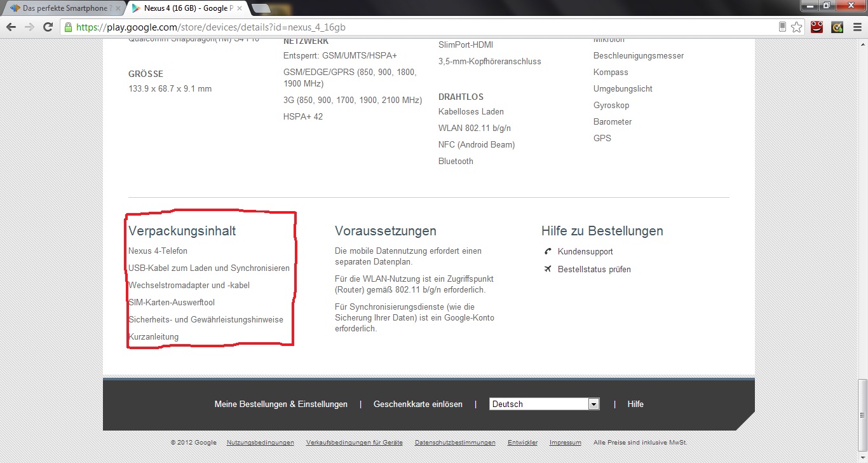Viewport: 868px width, 463px height.
Task: Open the Bestellstatus prüfen link
Action: click(x=594, y=270)
